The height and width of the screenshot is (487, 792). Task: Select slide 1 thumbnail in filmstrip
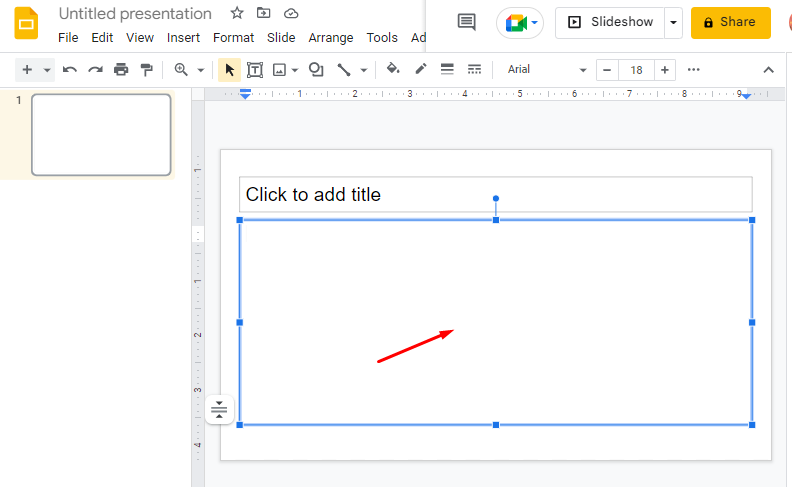102,135
